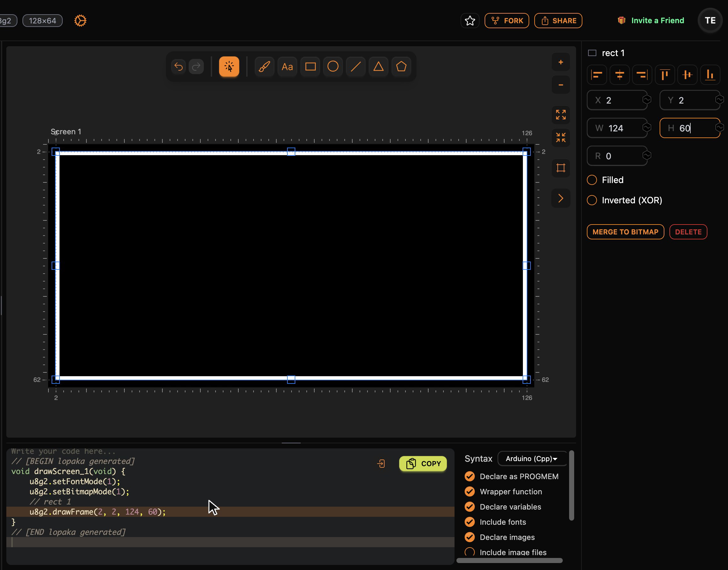Screen dimensions: 728x570
Task: Collapse side panel with chevron arrow
Action: point(561,198)
